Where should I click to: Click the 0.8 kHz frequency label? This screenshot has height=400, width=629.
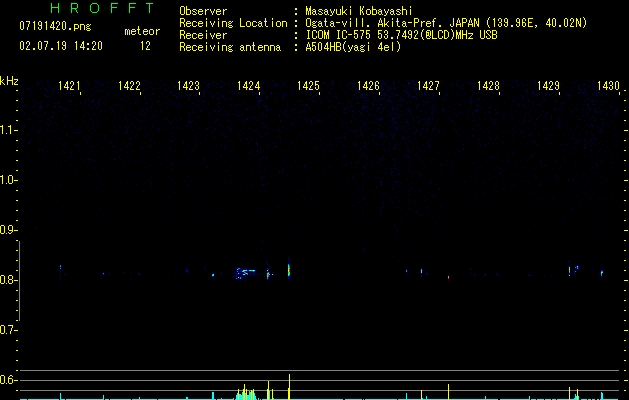pos(8,280)
